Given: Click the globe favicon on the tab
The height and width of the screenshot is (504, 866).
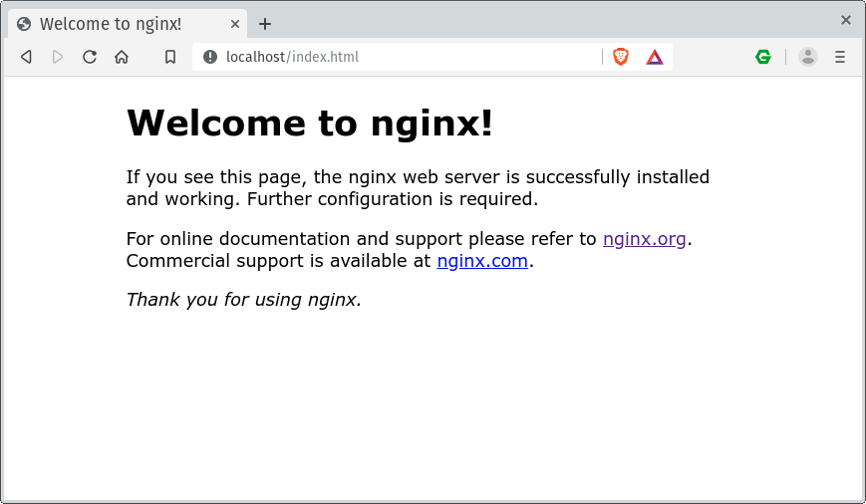Looking at the screenshot, I should pyautogui.click(x=24, y=24).
